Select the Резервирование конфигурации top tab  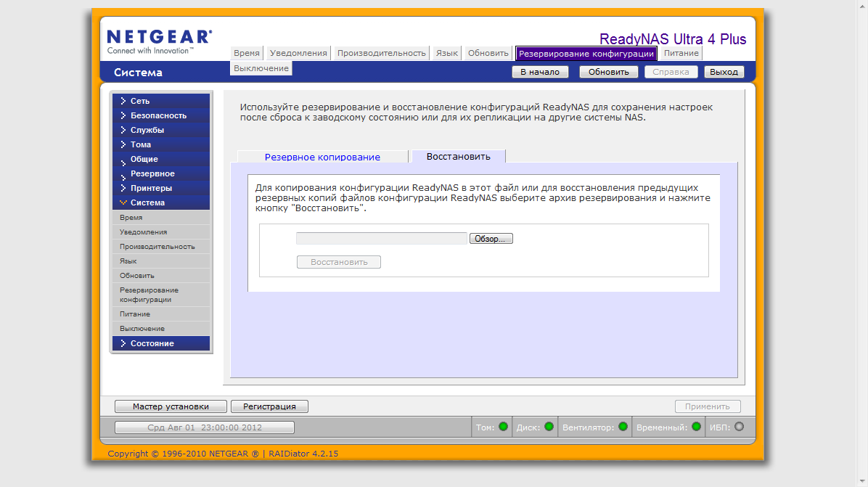tap(586, 54)
